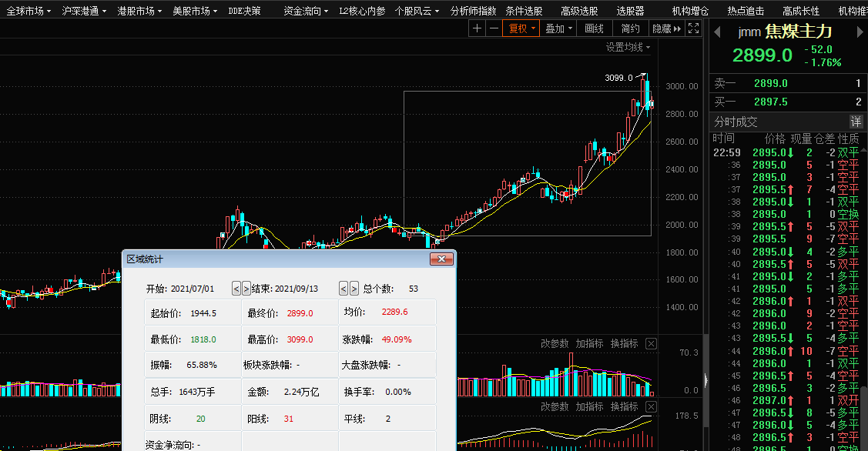The height and width of the screenshot is (451, 868).
Task: Switch the chart to fullscreen view
Action: [693, 28]
